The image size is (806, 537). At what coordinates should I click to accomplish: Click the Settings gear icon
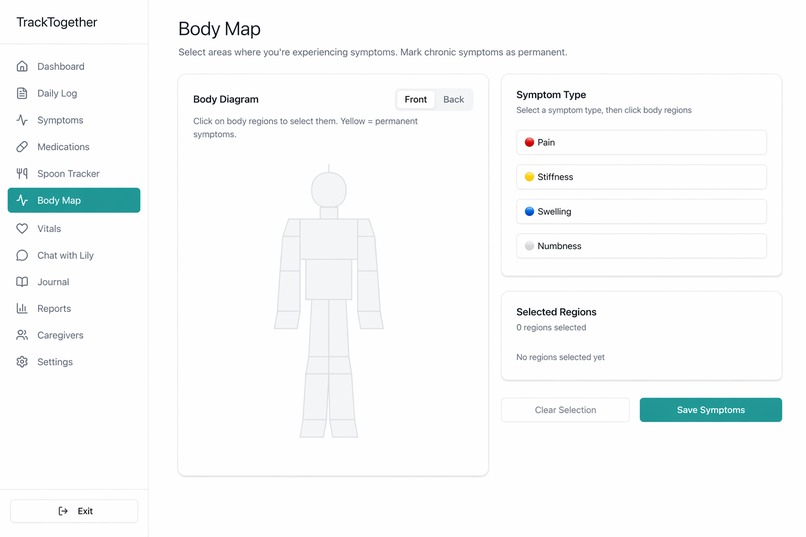[x=22, y=362]
